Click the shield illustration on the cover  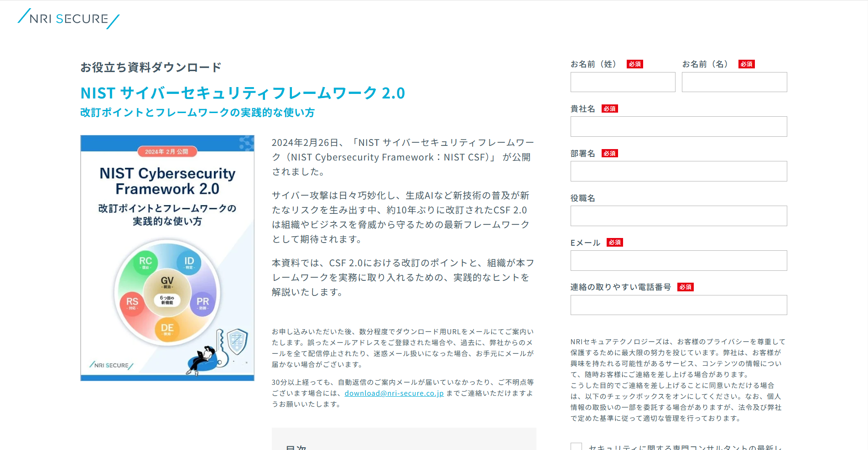point(237,341)
